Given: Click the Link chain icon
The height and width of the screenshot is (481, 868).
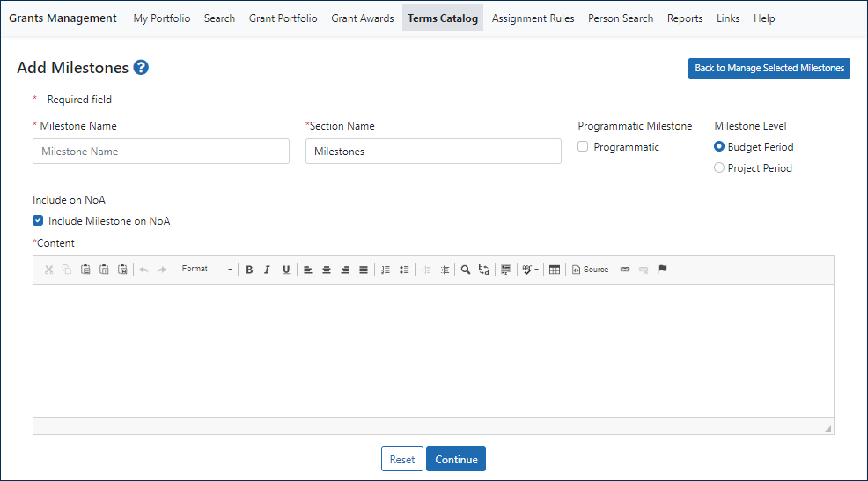Looking at the screenshot, I should click(625, 270).
